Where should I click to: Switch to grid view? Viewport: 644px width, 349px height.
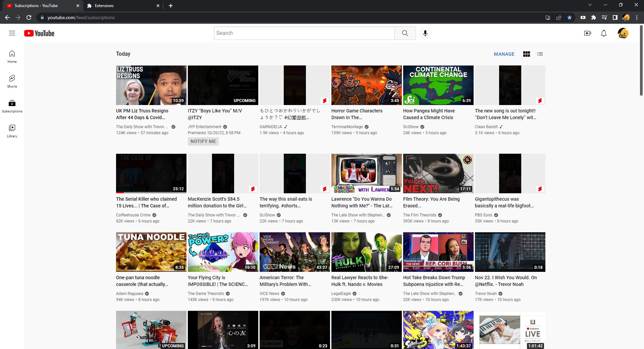tap(527, 54)
